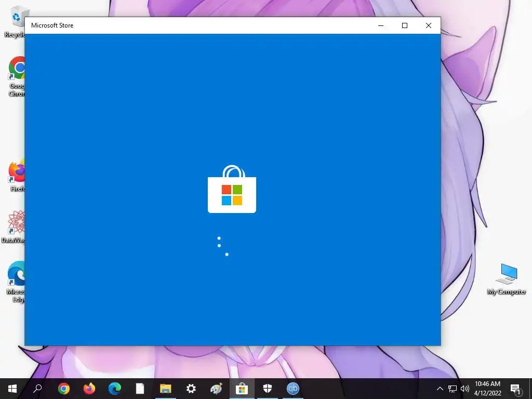Close the Microsoft Store window
This screenshot has width=532, height=399.
(x=429, y=25)
